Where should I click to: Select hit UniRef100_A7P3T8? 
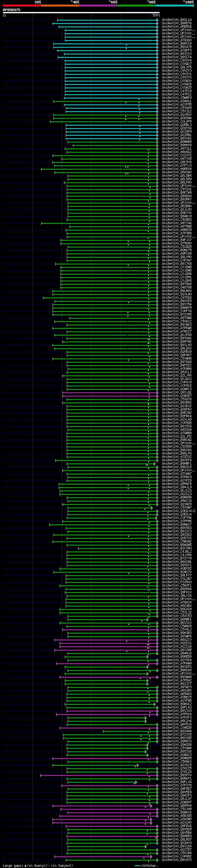[x=177, y=785]
